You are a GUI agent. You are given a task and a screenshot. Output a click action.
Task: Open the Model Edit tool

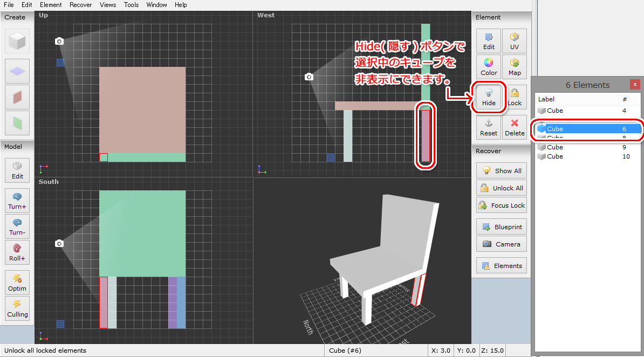click(x=17, y=170)
